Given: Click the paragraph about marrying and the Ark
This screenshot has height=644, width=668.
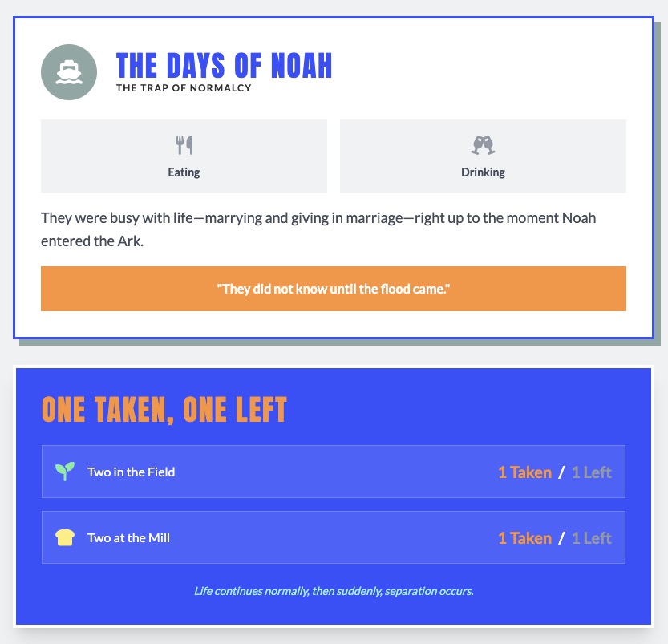Looking at the screenshot, I should pos(318,229).
